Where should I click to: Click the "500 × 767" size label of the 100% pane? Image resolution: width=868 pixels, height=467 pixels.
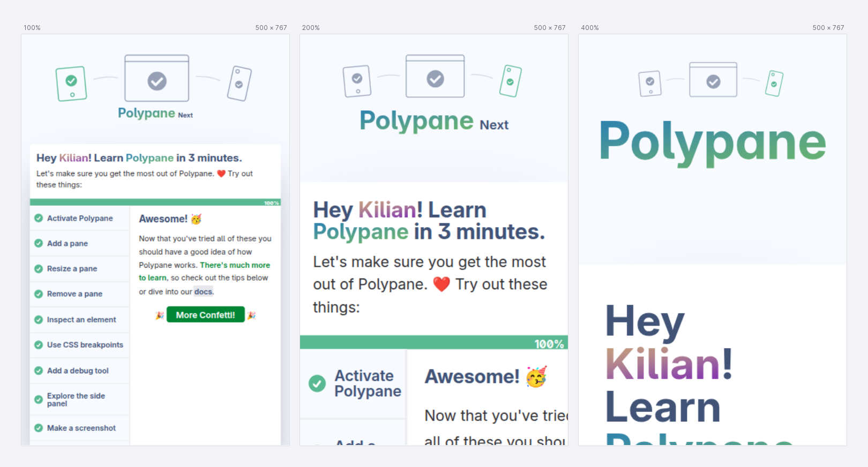coord(271,28)
